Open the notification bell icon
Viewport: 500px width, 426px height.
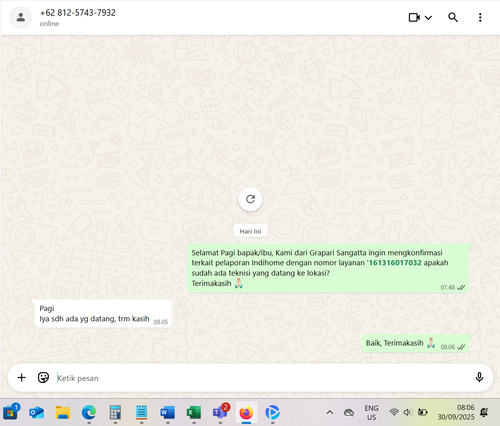[x=484, y=412]
